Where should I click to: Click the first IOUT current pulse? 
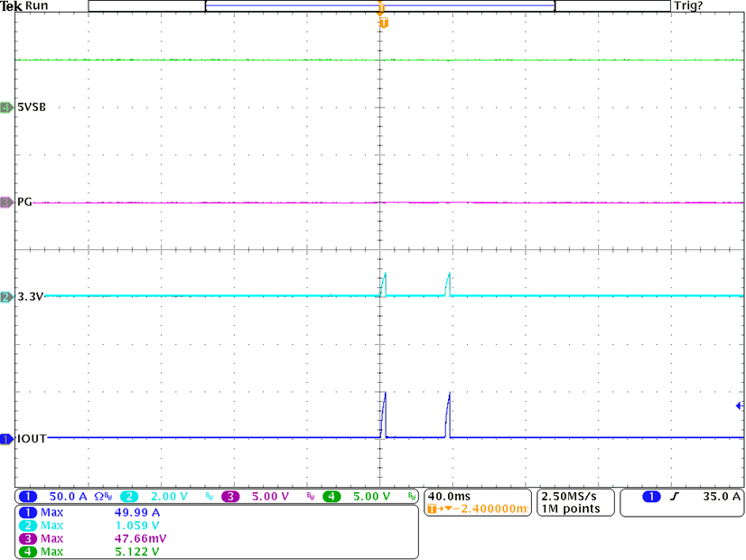(384, 415)
